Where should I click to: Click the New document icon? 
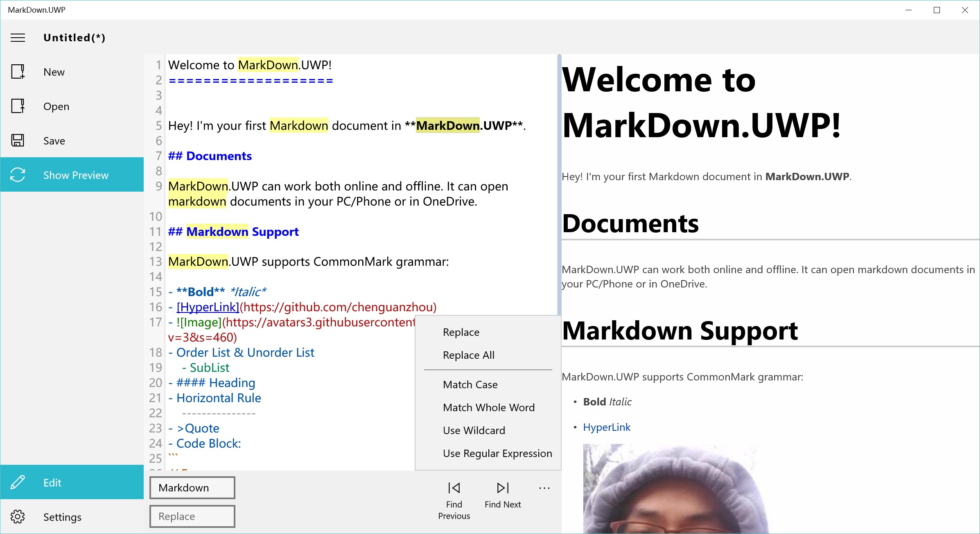pos(18,72)
